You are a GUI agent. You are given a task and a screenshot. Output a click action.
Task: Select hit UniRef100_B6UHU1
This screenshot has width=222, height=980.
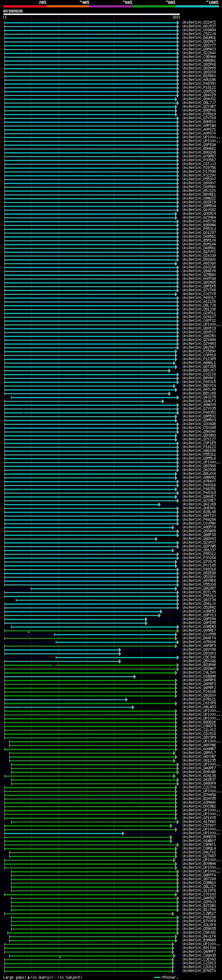point(199,38)
